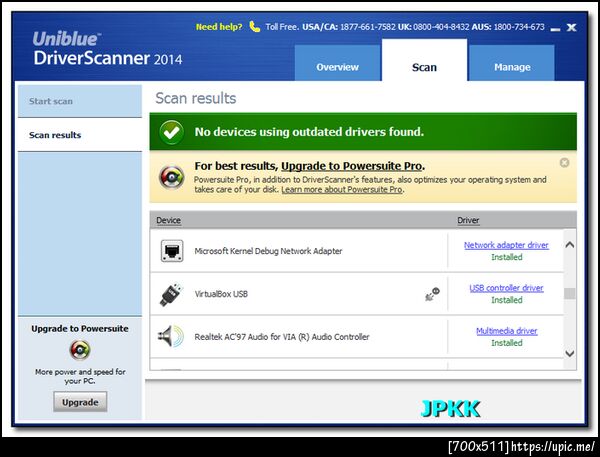Click Installed status under Network adapter driver

click(x=507, y=257)
